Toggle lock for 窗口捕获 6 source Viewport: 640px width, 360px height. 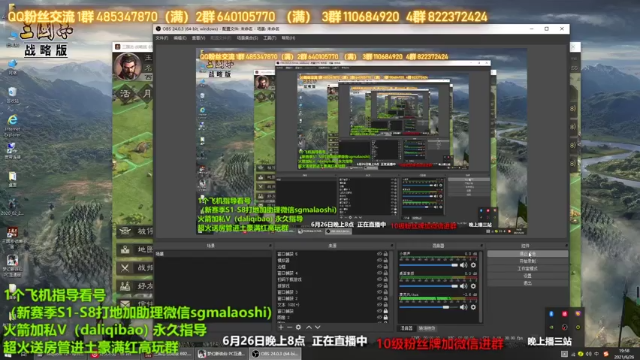click(386, 254)
